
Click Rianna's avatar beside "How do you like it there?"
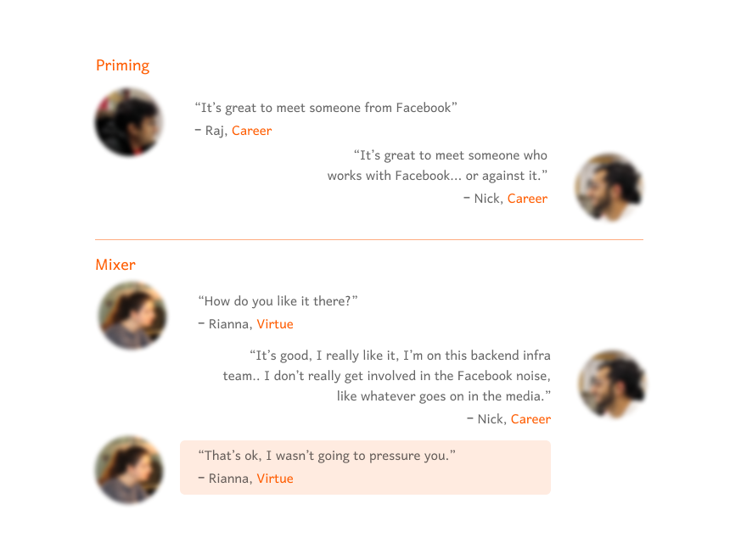(x=132, y=315)
